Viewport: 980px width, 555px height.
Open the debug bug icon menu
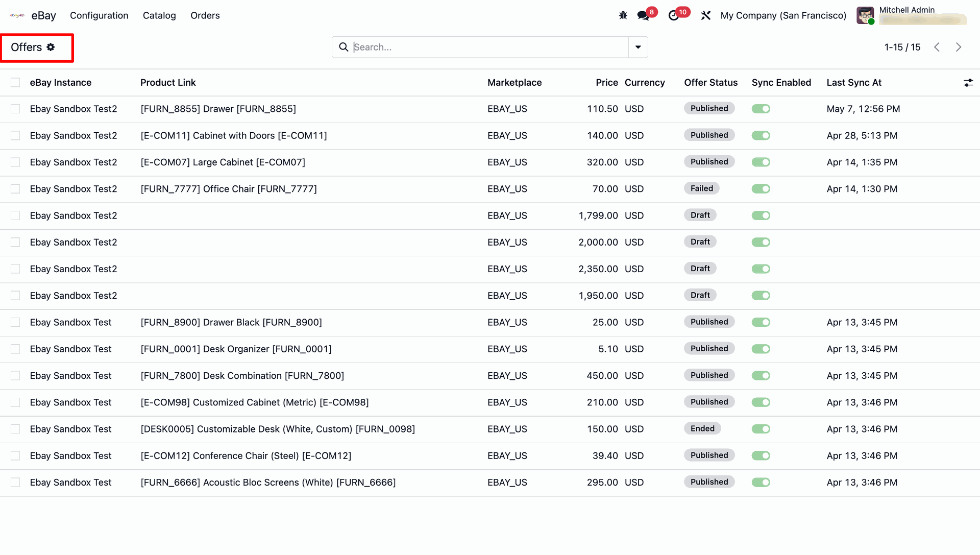[623, 15]
